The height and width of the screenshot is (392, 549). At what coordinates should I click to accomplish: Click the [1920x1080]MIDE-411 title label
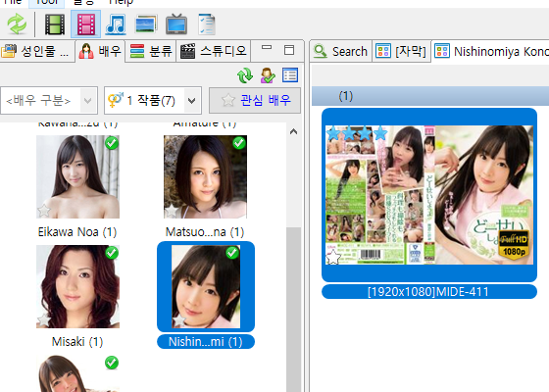click(x=428, y=292)
